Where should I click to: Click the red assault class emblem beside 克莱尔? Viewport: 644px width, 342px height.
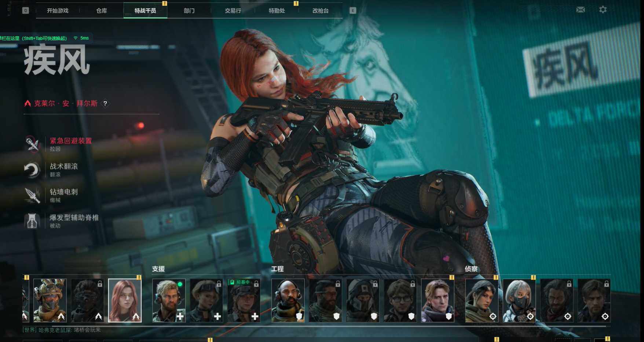pyautogui.click(x=28, y=104)
